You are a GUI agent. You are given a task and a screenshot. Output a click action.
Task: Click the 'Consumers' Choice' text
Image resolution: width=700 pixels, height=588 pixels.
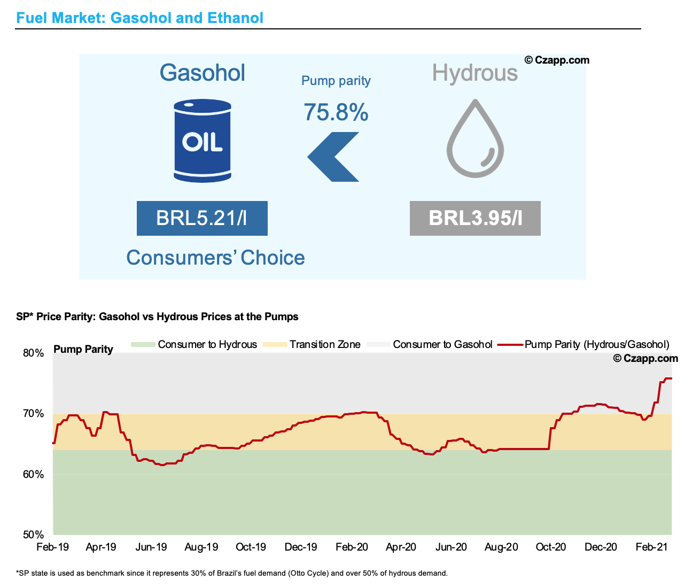click(215, 258)
